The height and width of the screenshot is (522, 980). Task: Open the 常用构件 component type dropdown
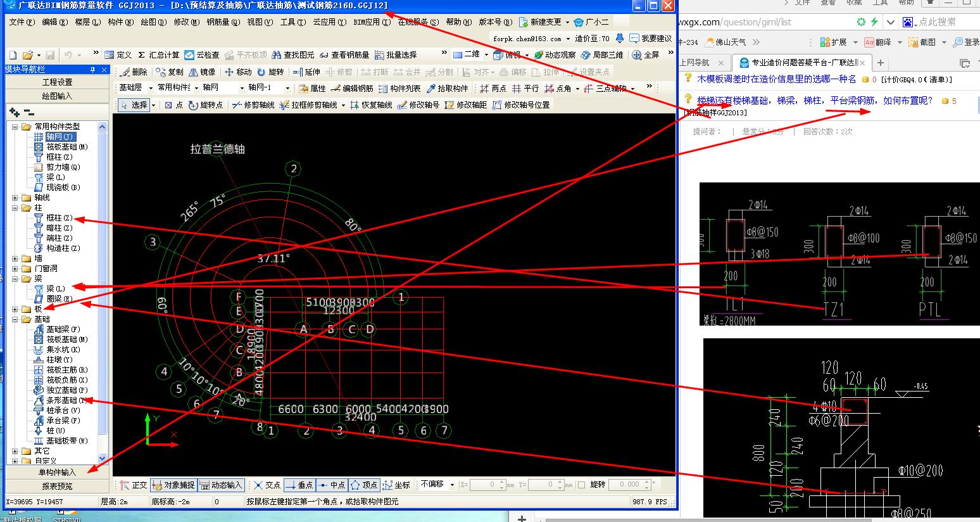click(x=196, y=89)
